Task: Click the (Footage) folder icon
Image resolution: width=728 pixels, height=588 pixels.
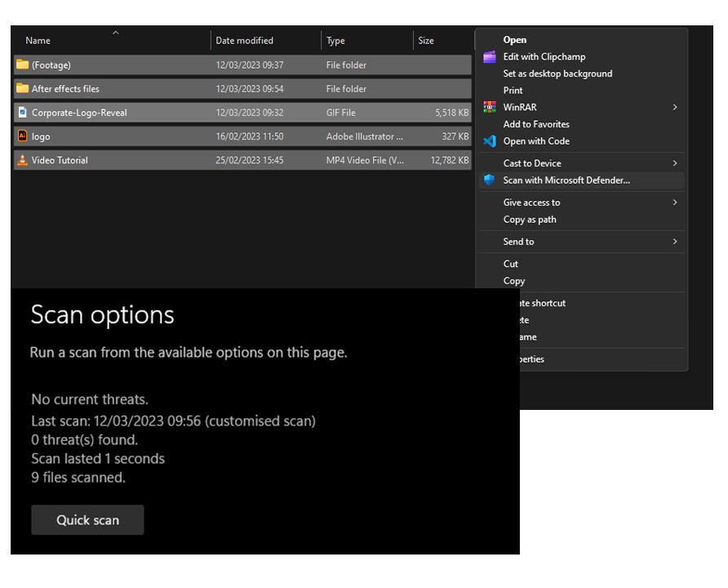Action: 22,65
